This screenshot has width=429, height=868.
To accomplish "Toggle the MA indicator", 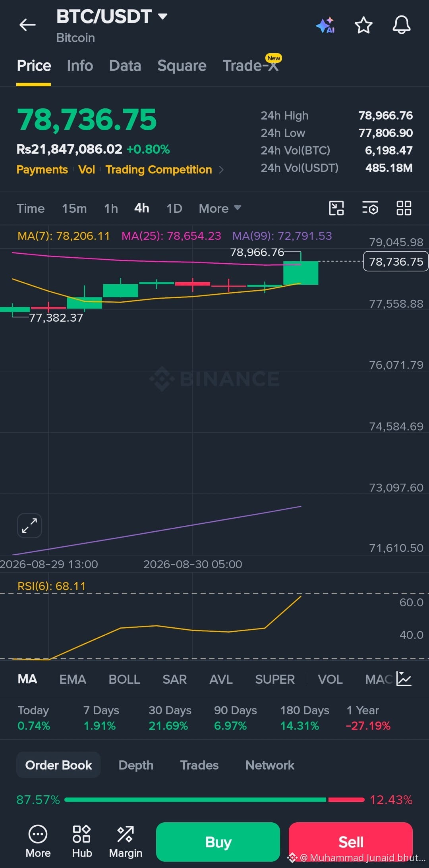I will tap(27, 679).
